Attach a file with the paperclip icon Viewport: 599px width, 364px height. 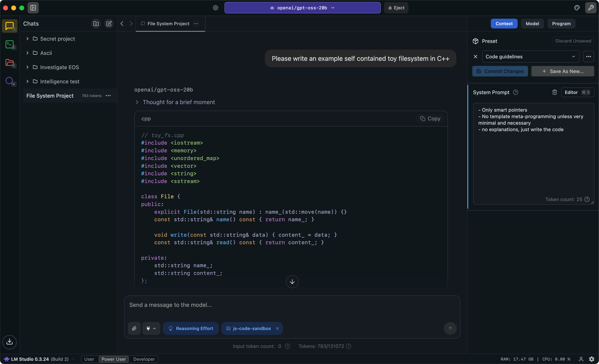pyautogui.click(x=134, y=328)
